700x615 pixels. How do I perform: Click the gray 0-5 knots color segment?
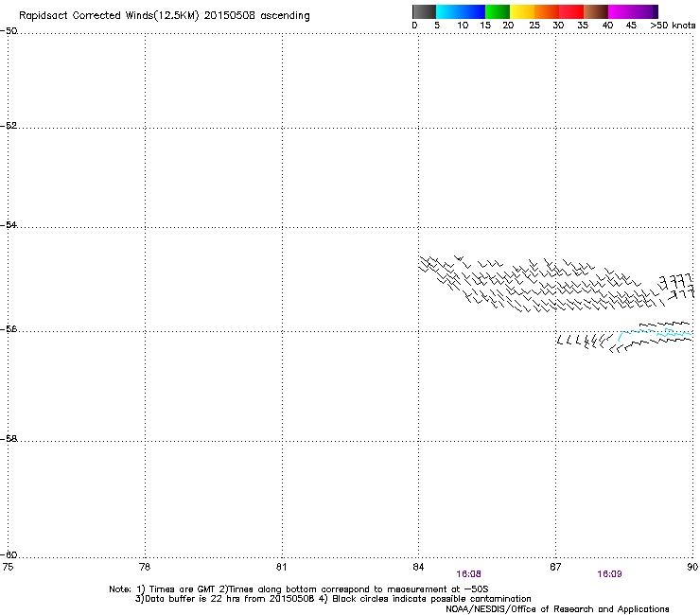click(x=424, y=11)
